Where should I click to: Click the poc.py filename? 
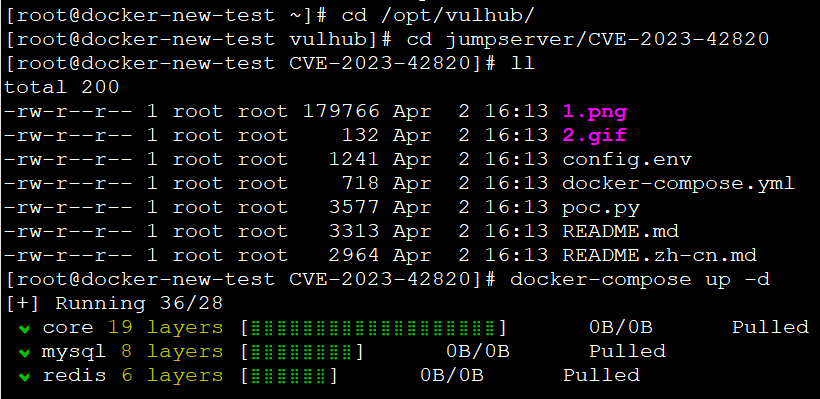pyautogui.click(x=601, y=208)
